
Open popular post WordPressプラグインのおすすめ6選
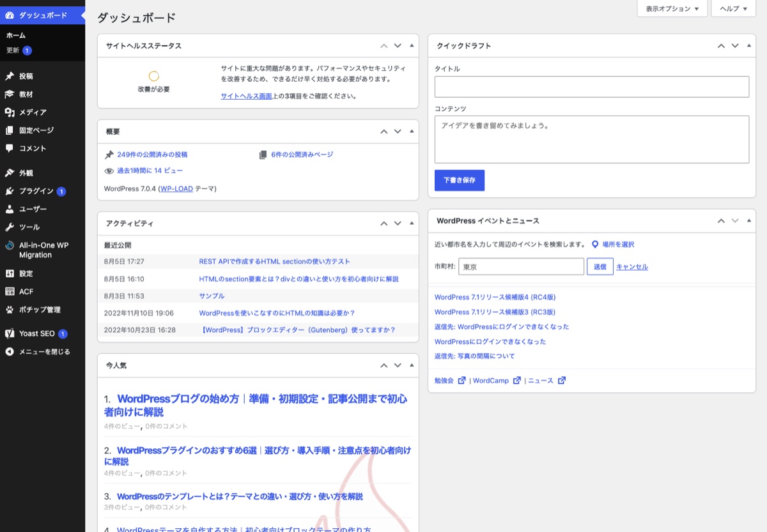coord(258,455)
